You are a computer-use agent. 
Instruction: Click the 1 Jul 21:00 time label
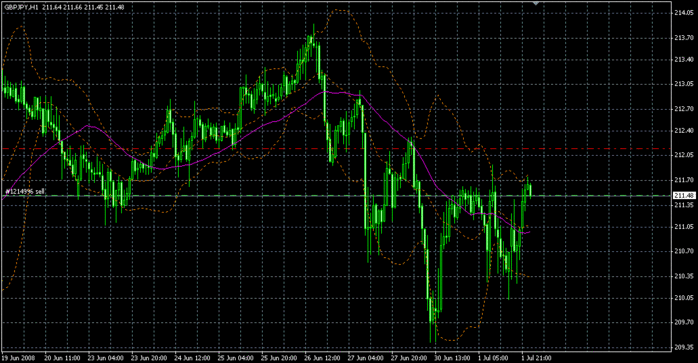click(x=537, y=358)
